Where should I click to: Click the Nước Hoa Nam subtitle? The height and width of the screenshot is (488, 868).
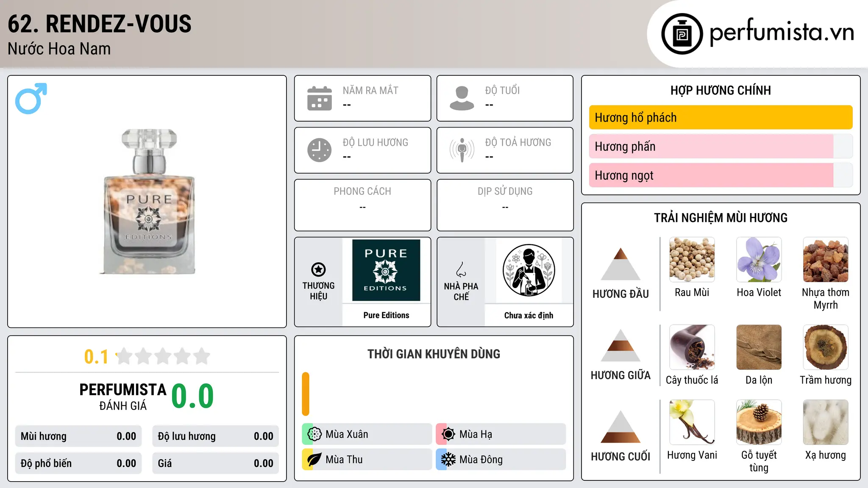(59, 49)
